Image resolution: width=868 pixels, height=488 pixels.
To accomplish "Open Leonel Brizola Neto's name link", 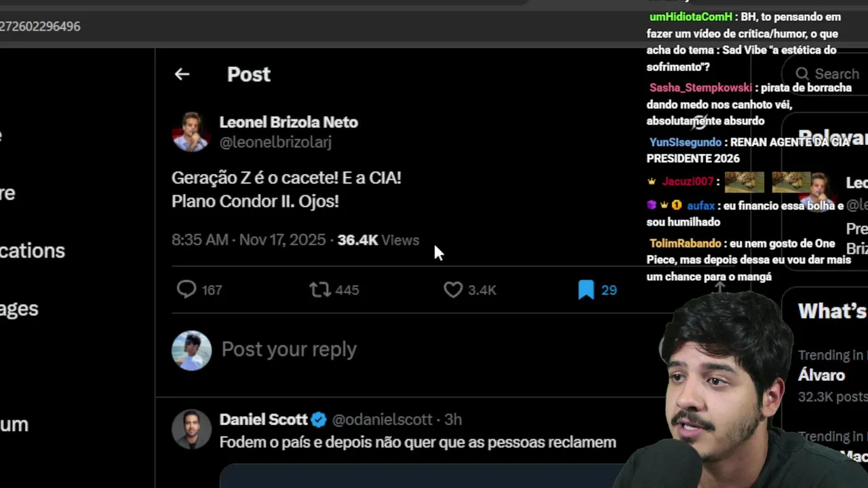I will click(288, 122).
